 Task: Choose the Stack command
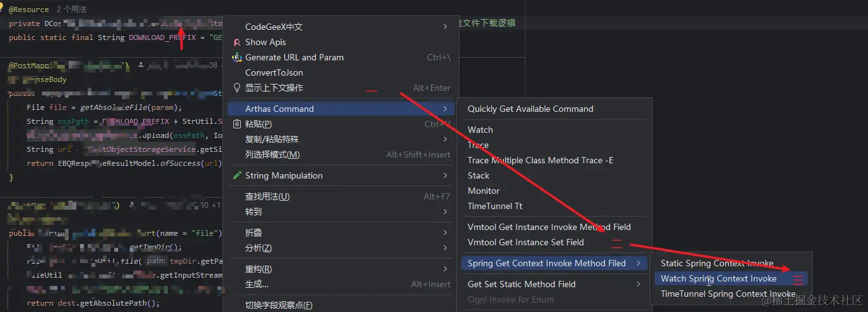(x=478, y=175)
